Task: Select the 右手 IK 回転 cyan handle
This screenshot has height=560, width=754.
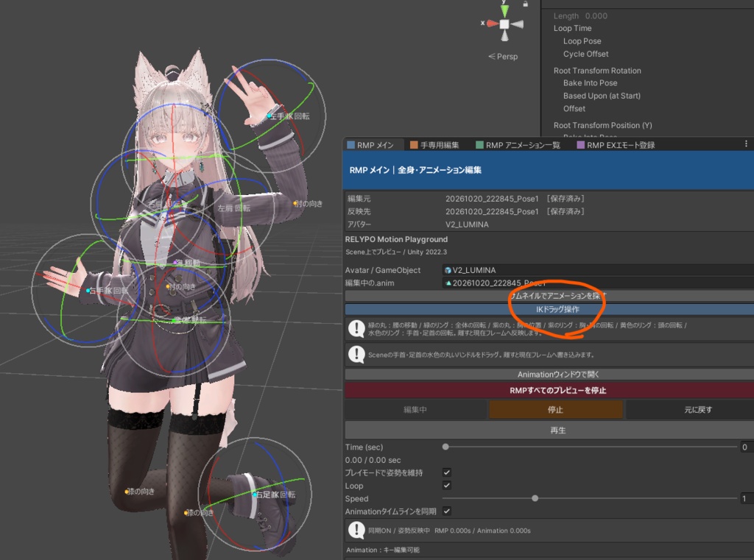Action: tap(88, 291)
